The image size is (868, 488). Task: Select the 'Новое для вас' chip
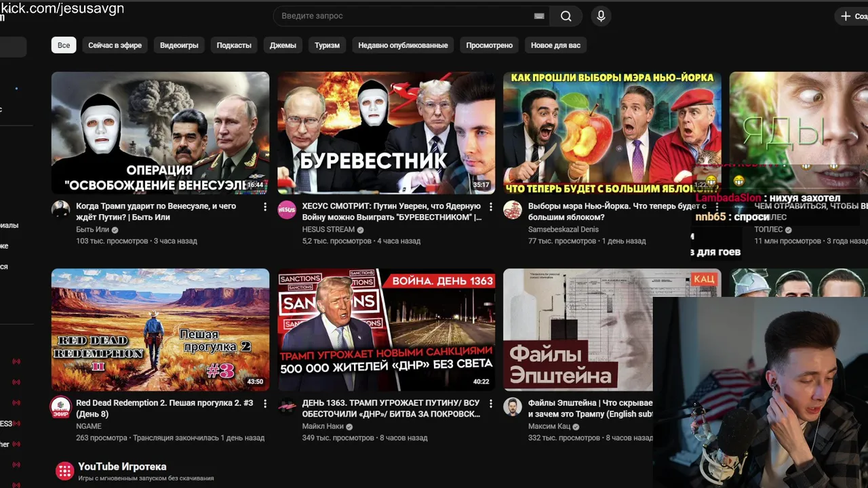[555, 45]
